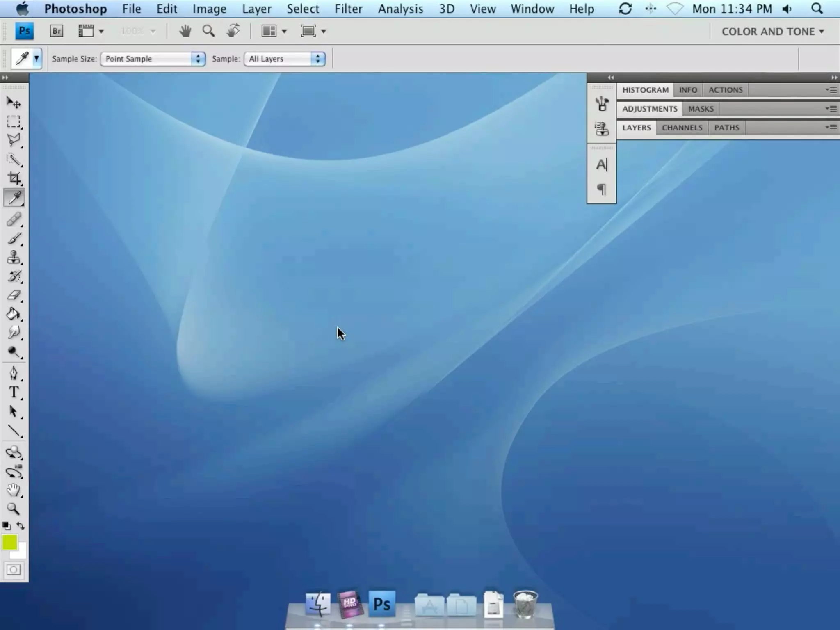Open the Filter menu

click(348, 9)
